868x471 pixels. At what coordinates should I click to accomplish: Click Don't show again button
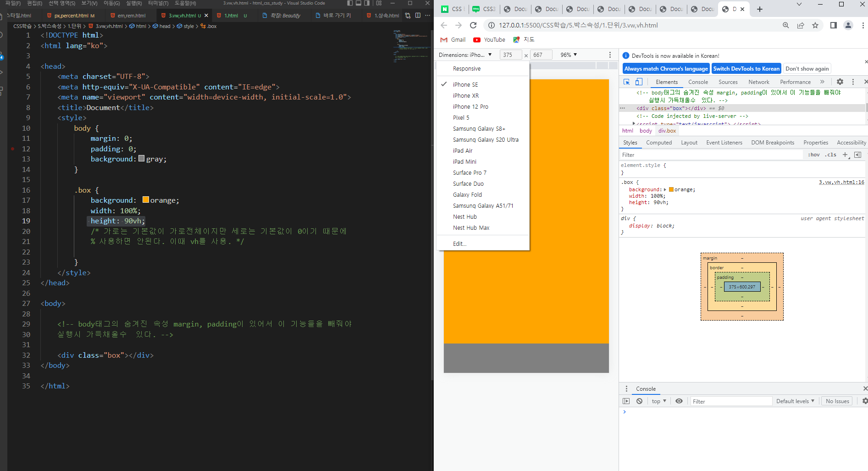tap(807, 69)
